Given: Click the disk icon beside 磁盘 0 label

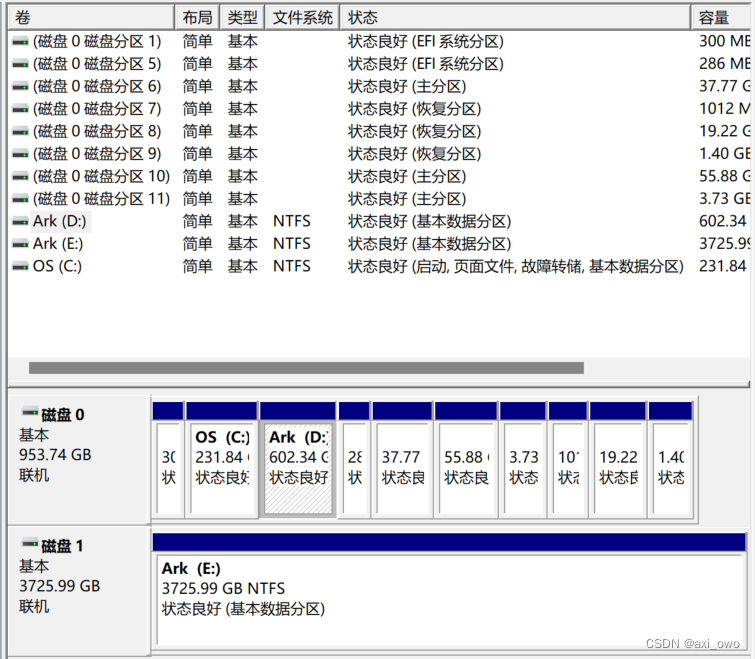Looking at the screenshot, I should [x=30, y=412].
